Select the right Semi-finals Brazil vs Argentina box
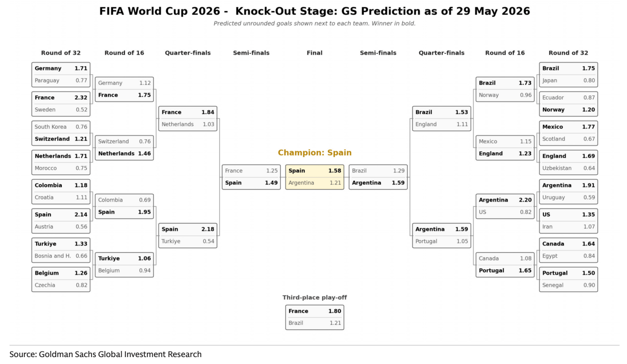Screen dimensions: 627x364 tap(378, 177)
